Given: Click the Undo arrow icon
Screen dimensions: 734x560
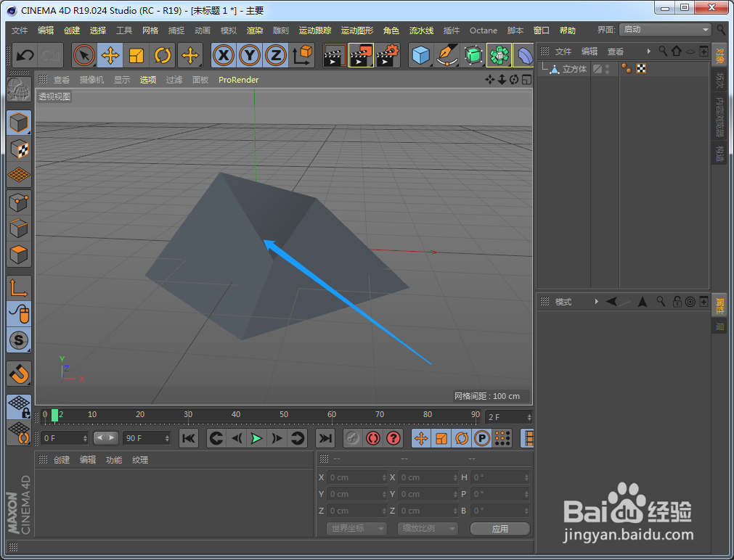Looking at the screenshot, I should 25,56.
